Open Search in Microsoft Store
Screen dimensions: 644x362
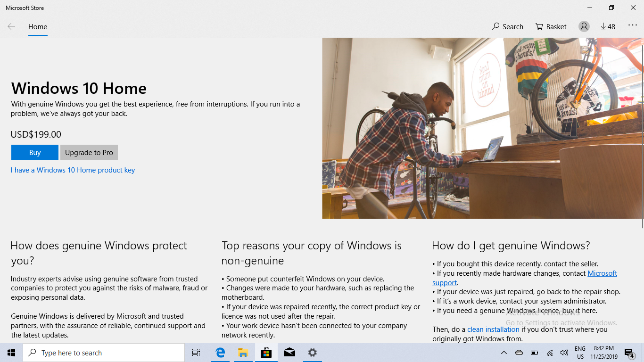click(507, 27)
